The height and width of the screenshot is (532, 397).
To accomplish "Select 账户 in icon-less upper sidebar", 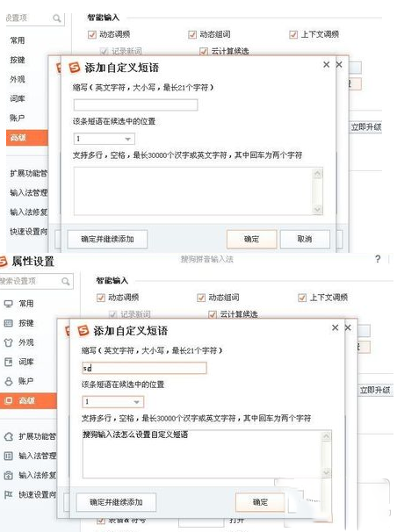I will pos(18,118).
